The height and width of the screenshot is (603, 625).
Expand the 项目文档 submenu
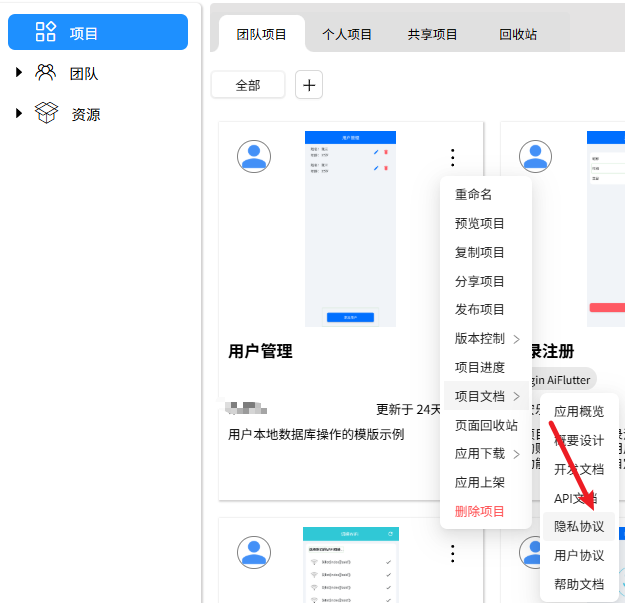486,396
